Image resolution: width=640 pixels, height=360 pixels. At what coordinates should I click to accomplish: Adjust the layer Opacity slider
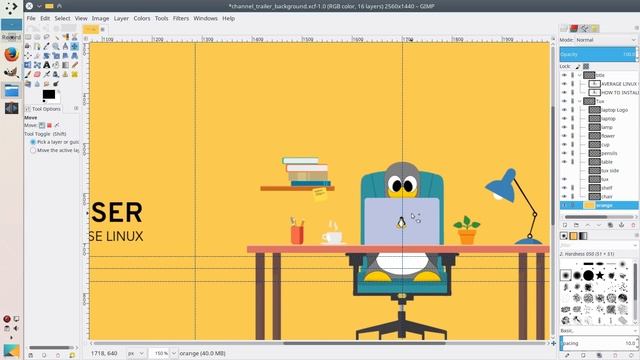(x=598, y=54)
